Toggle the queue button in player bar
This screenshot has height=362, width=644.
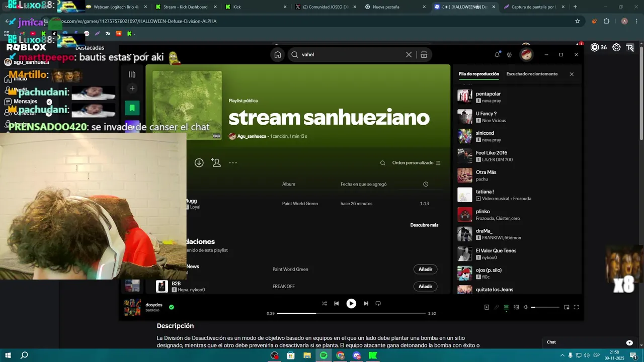[x=506, y=307]
